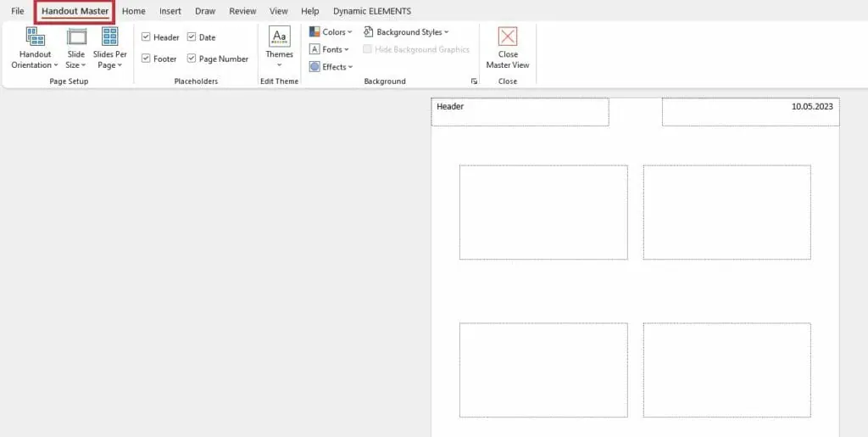
Task: Uncheck the Header placeholder checkbox
Action: [147, 37]
